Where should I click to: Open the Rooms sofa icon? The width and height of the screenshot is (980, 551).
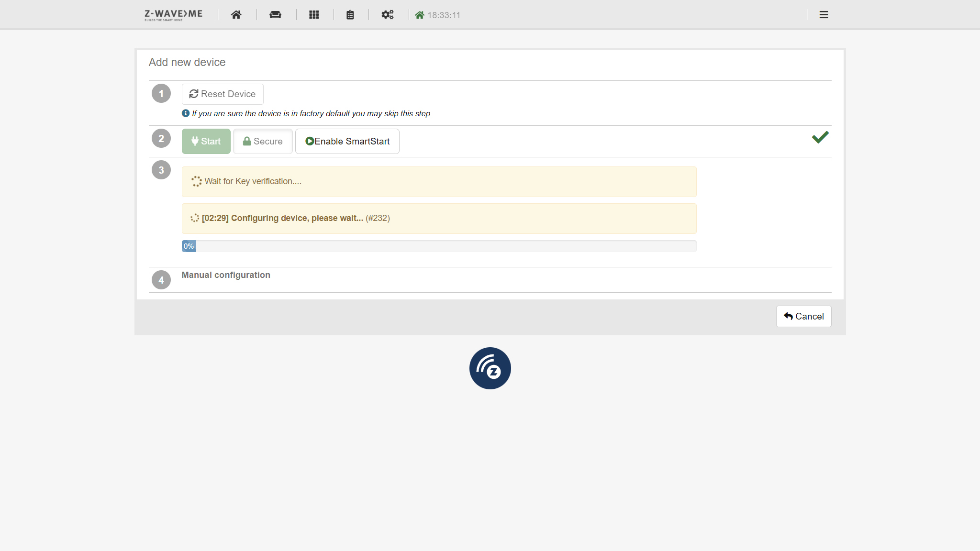click(275, 15)
